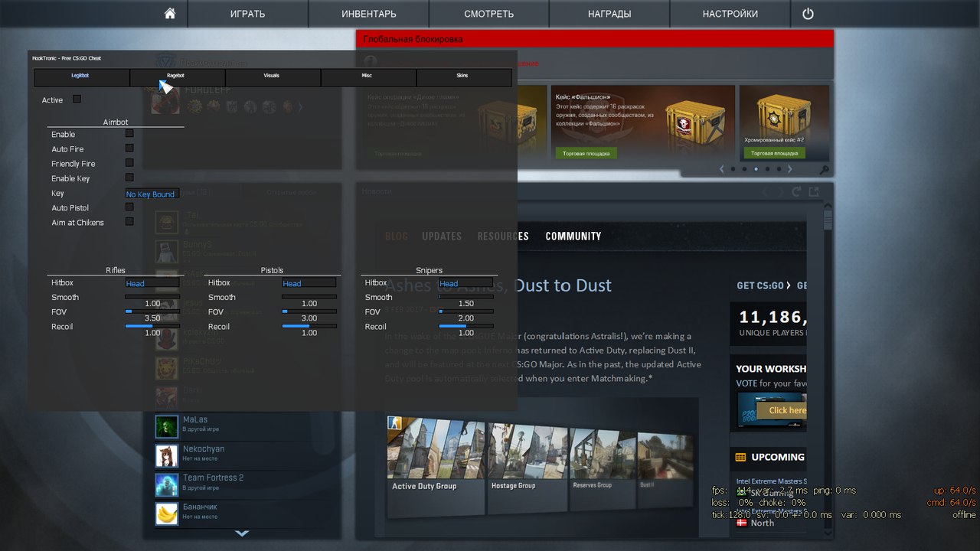980x551 pixels.
Task: Go to next case carousel slide
Action: (790, 169)
